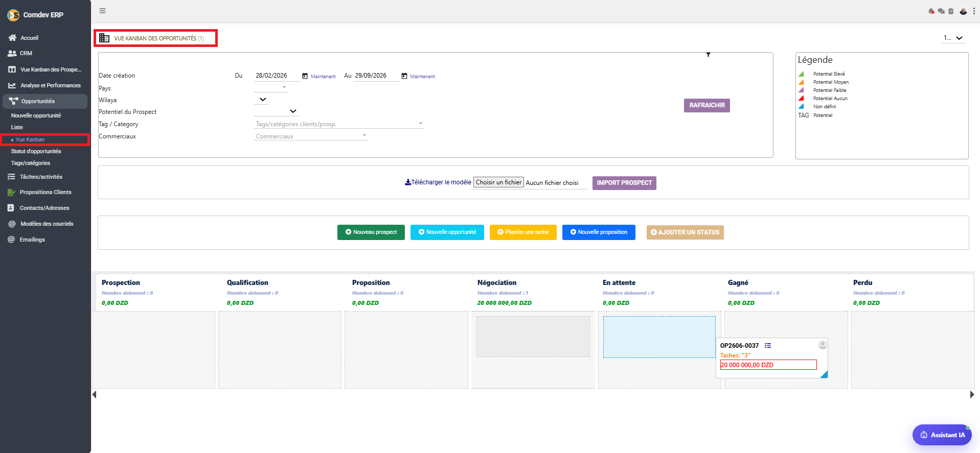Open the Commerciaux dropdown

311,136
